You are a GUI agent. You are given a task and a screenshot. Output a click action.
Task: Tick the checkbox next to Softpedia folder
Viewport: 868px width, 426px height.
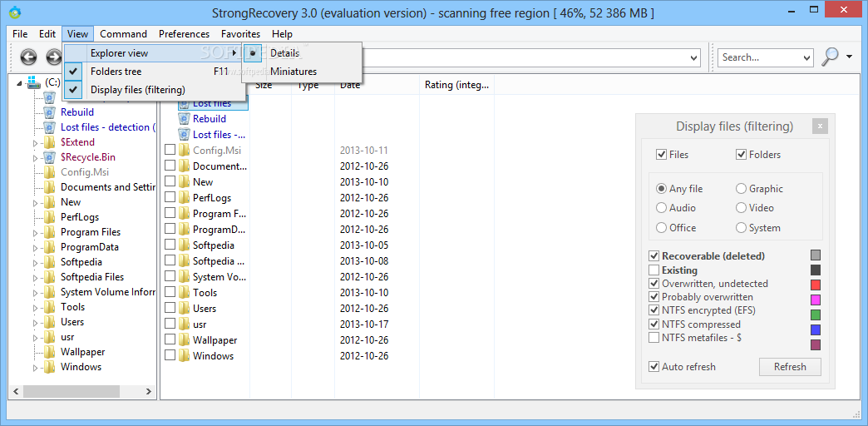click(x=170, y=245)
